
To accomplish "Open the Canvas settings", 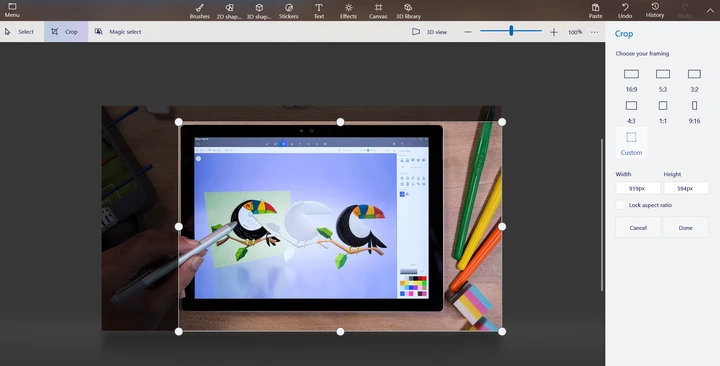I will point(378,11).
